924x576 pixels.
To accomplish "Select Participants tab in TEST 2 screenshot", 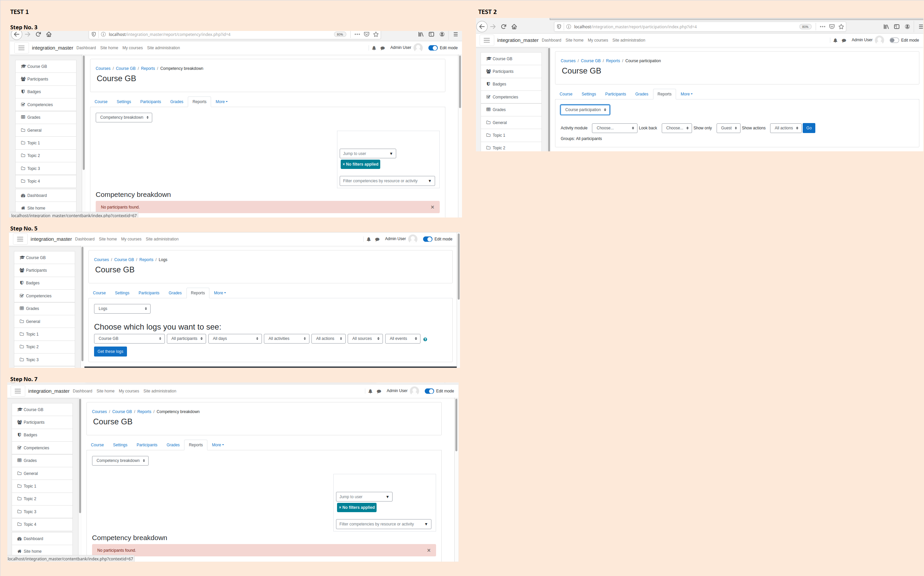I will [615, 94].
